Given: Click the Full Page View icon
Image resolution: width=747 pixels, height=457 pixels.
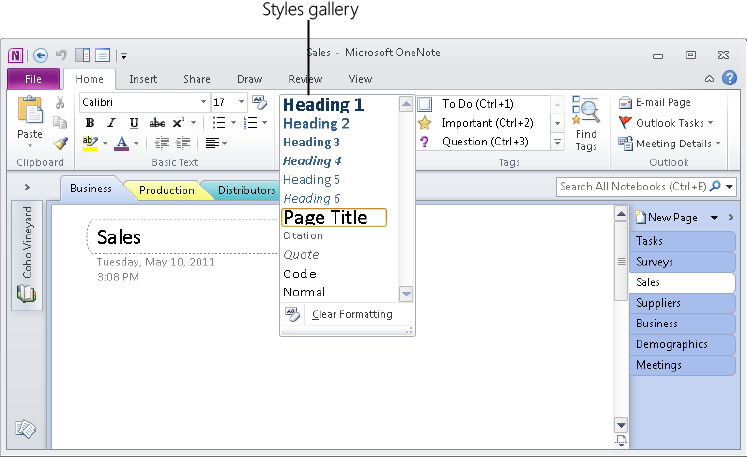Looking at the screenshot, I should (x=102, y=55).
